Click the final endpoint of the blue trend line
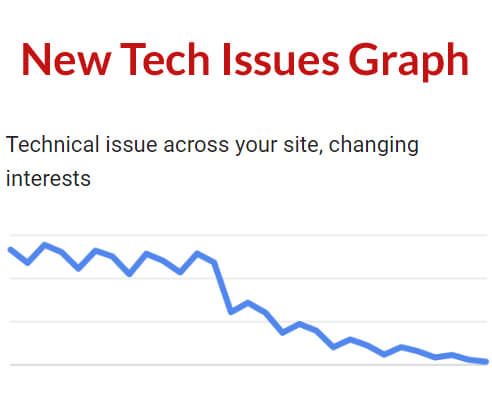The image size is (492, 400). point(486,361)
